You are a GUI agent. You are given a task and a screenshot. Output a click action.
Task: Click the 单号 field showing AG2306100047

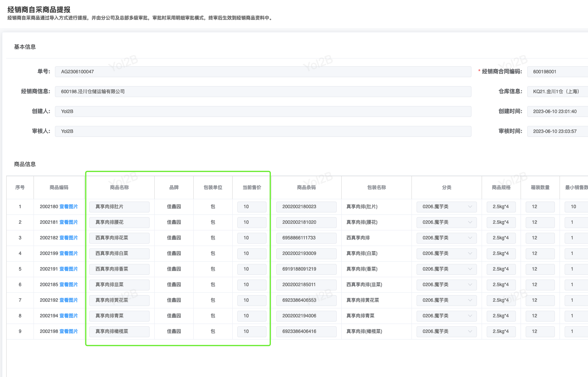point(263,72)
